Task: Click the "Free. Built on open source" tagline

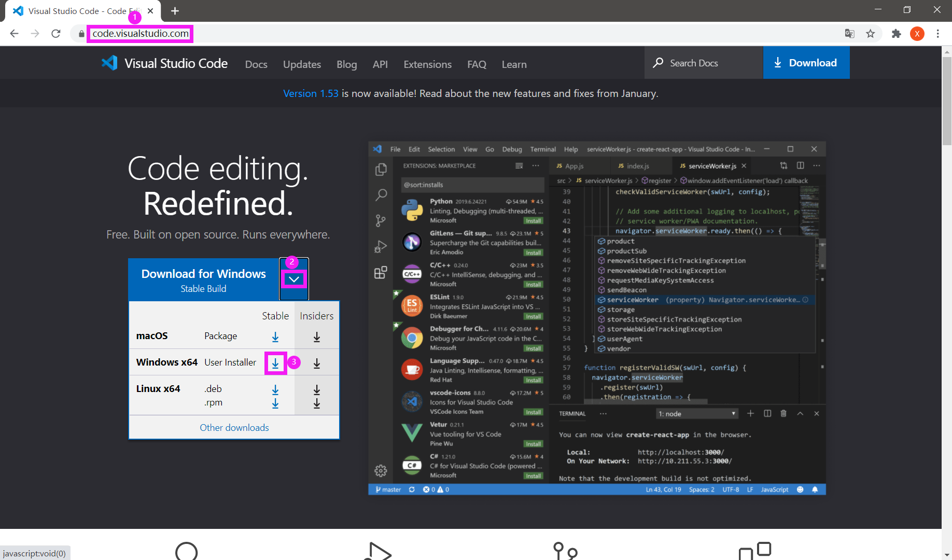Action: pos(218,235)
